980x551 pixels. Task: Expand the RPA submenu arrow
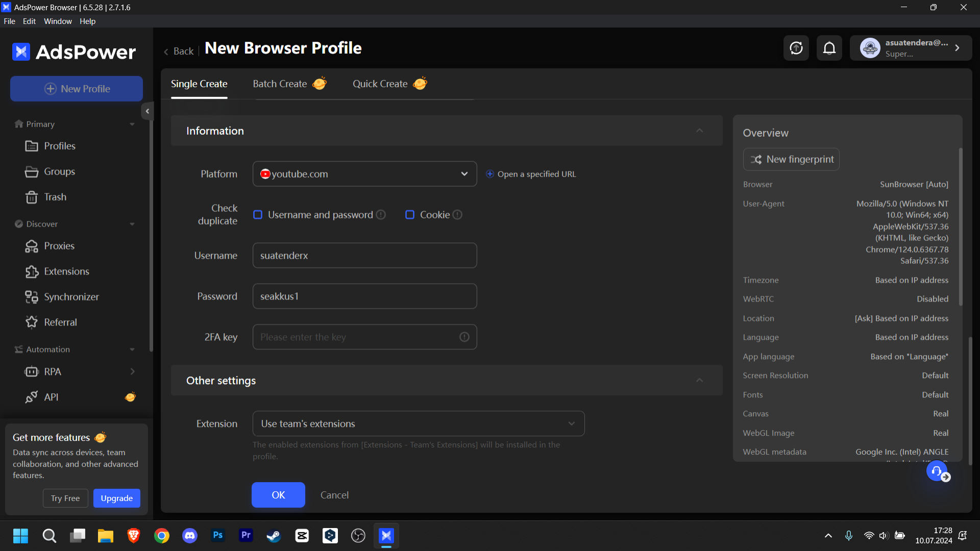click(x=132, y=371)
